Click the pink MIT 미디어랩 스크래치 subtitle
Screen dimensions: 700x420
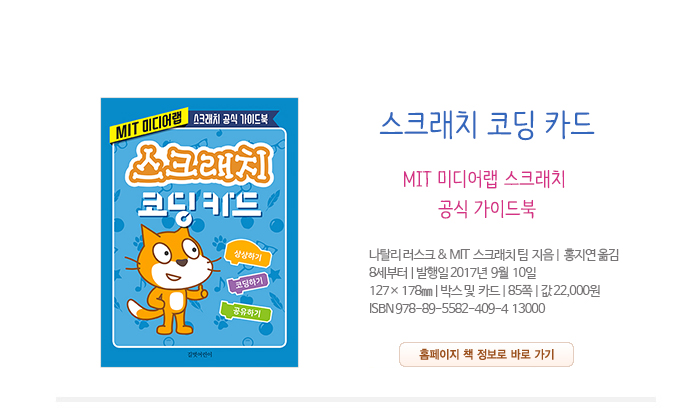click(484, 179)
